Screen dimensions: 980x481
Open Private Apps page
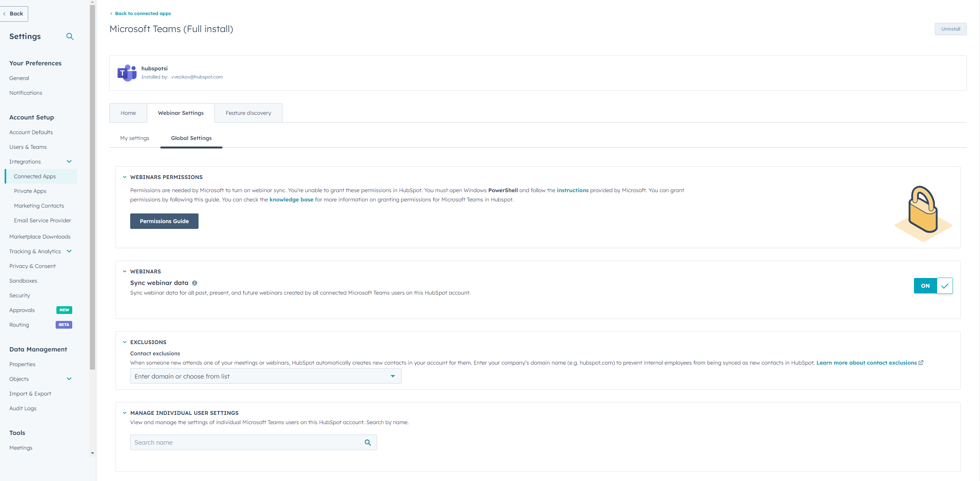[30, 191]
